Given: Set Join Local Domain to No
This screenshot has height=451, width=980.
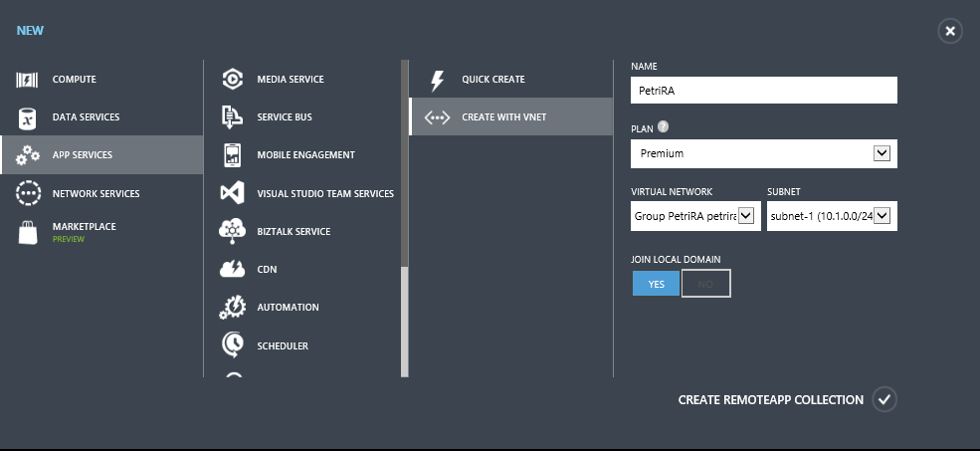Looking at the screenshot, I should [x=705, y=284].
